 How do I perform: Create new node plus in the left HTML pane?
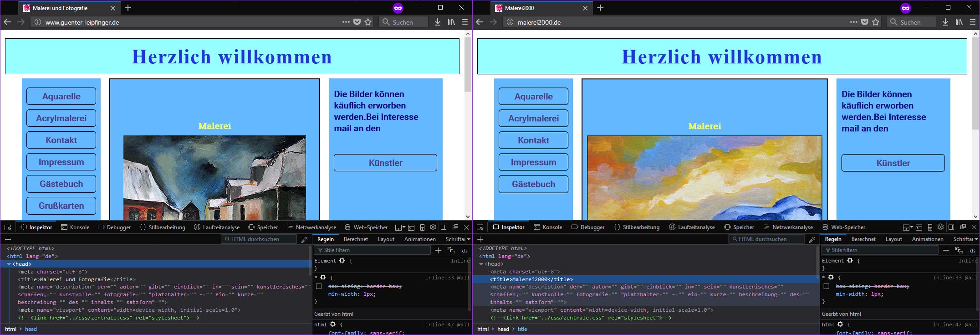[x=8, y=239]
